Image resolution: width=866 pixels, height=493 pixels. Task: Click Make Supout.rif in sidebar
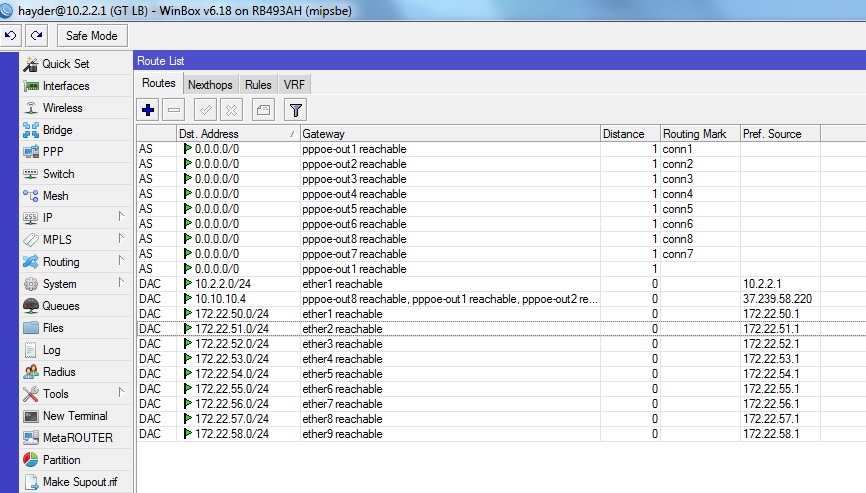tap(76, 482)
